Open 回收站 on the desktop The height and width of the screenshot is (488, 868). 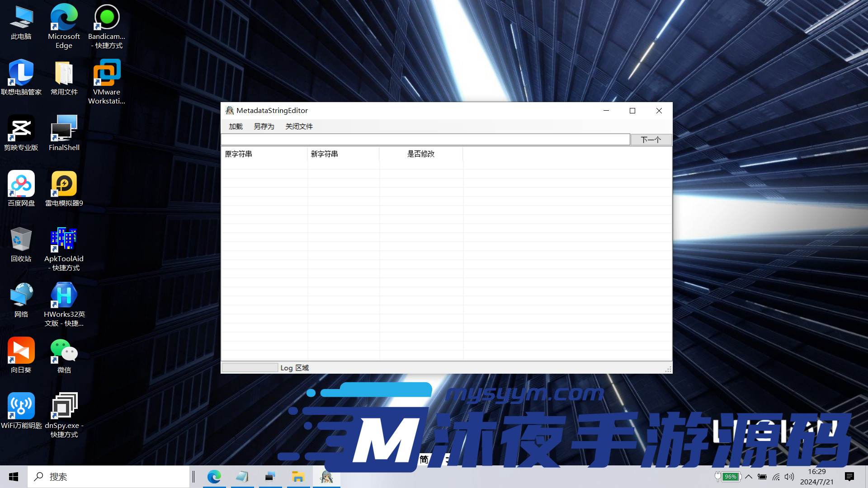[21, 239]
